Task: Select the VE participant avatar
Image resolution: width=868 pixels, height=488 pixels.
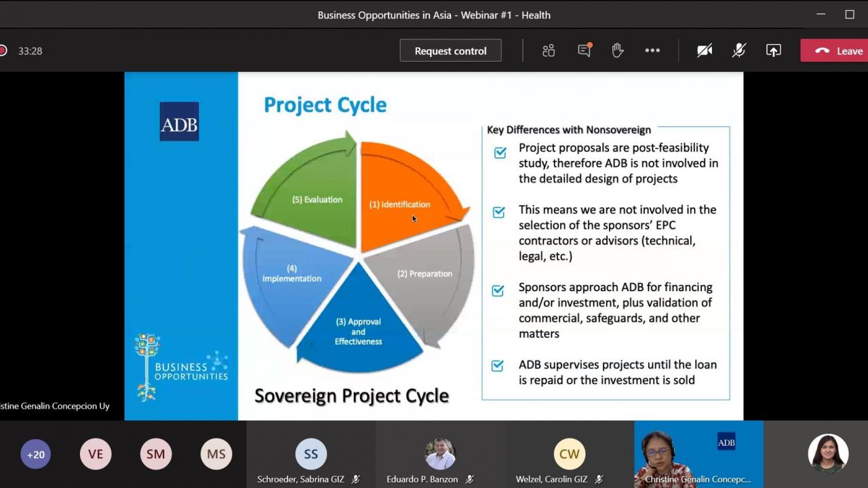Action: 96,454
